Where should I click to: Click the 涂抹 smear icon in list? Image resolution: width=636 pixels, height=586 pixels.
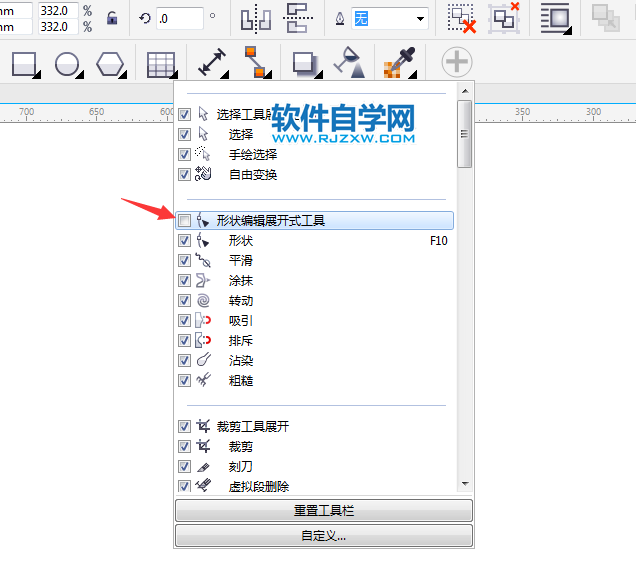click(x=203, y=280)
